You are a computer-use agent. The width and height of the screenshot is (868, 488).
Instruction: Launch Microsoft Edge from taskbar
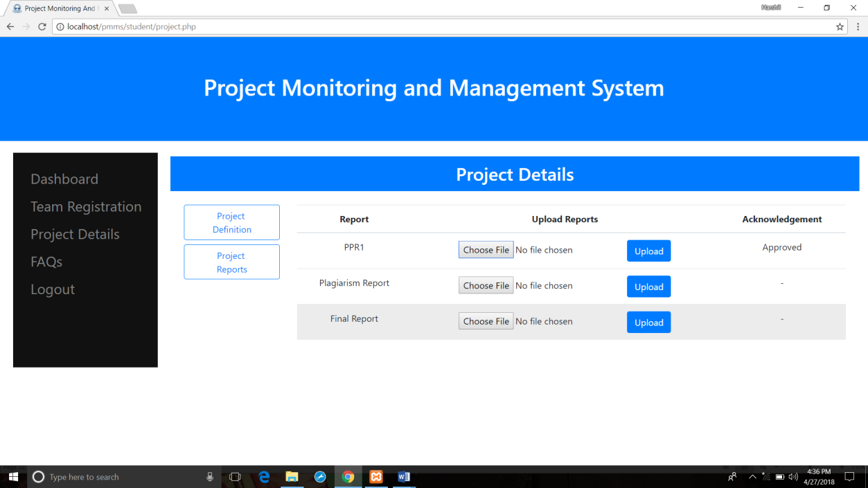[x=264, y=477]
